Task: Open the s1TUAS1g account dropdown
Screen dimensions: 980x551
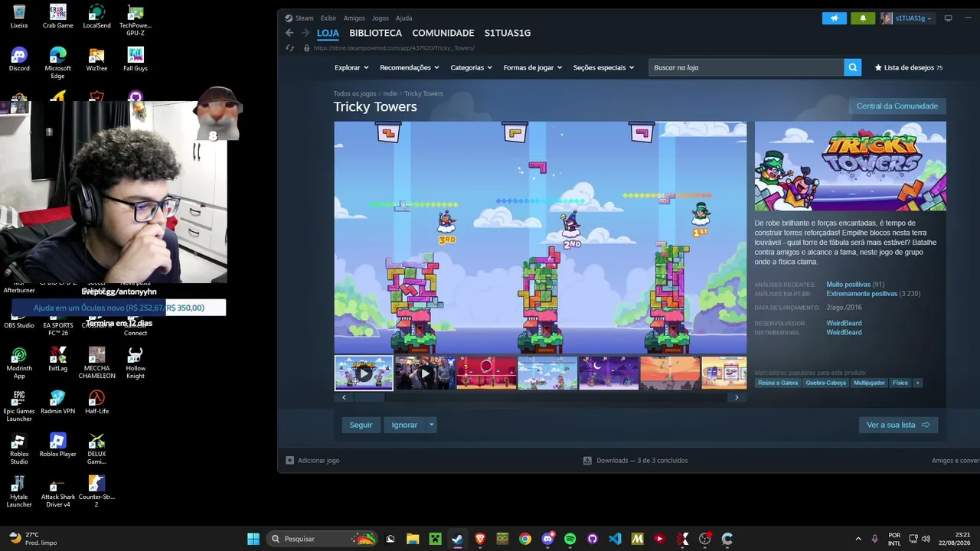Action: 907,18
